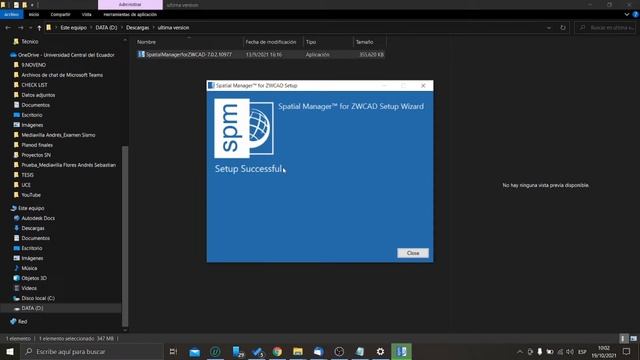
Task: Open Google Chrome from the taskbar
Action: tap(277, 351)
